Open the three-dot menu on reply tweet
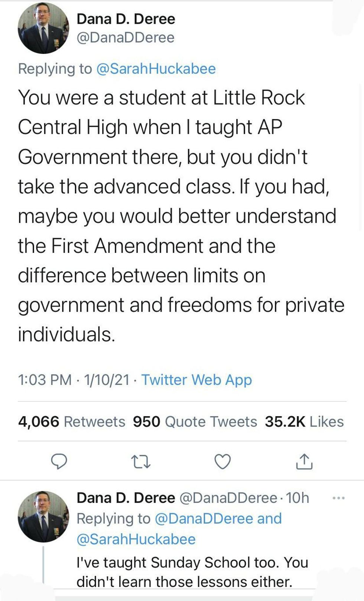 [338, 498]
